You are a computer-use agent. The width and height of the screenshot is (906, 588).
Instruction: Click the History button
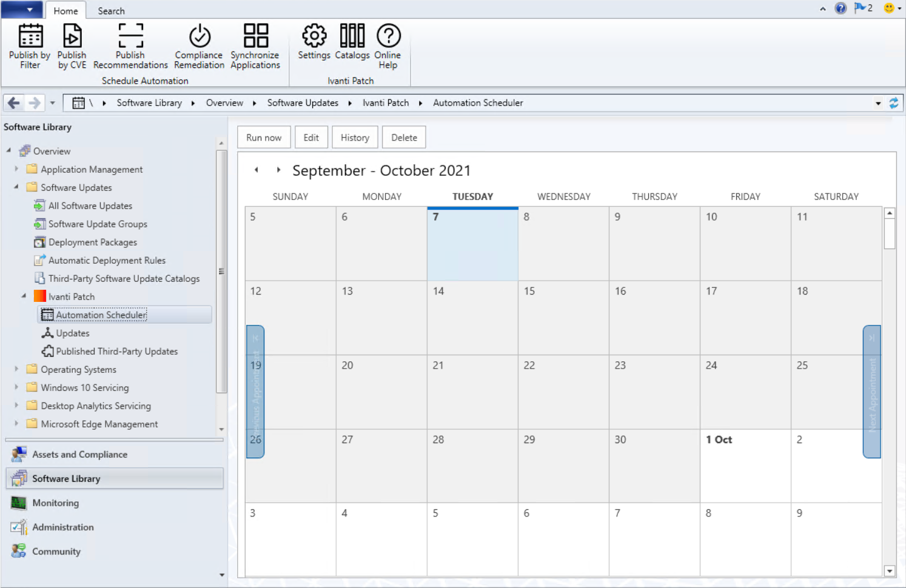(355, 138)
